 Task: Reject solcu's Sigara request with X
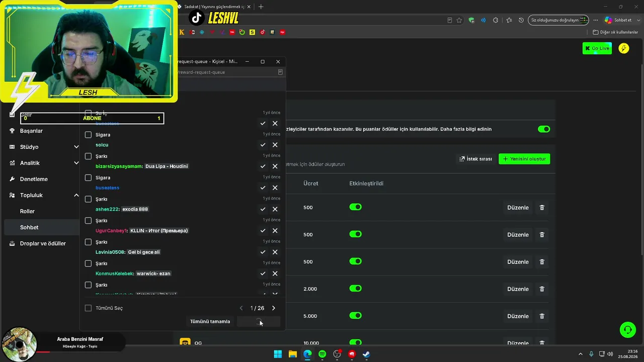[x=275, y=145]
